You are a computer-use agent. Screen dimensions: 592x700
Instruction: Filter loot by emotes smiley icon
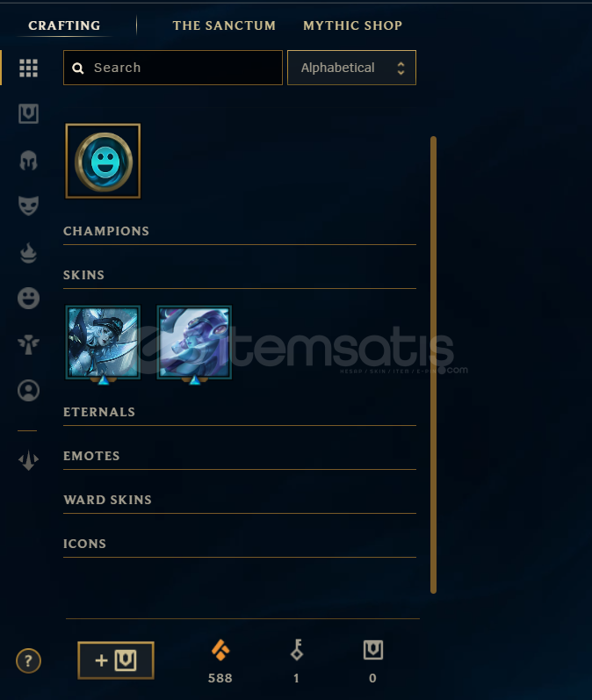28,299
